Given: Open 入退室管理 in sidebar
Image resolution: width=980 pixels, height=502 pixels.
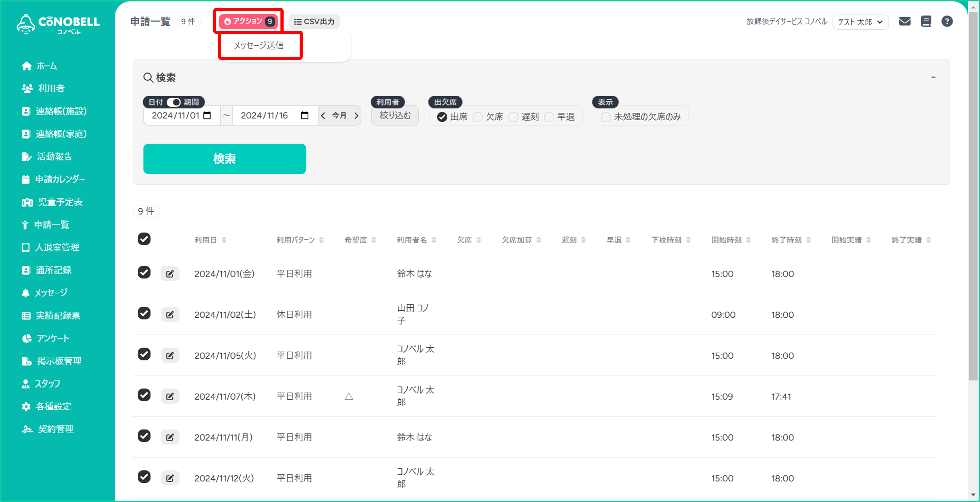Looking at the screenshot, I should pos(51,248).
